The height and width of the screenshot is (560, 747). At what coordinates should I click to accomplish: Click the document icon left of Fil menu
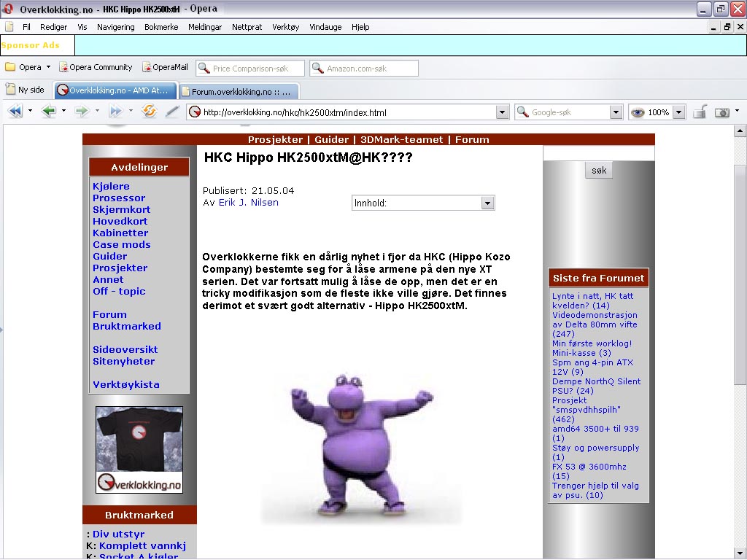9,27
